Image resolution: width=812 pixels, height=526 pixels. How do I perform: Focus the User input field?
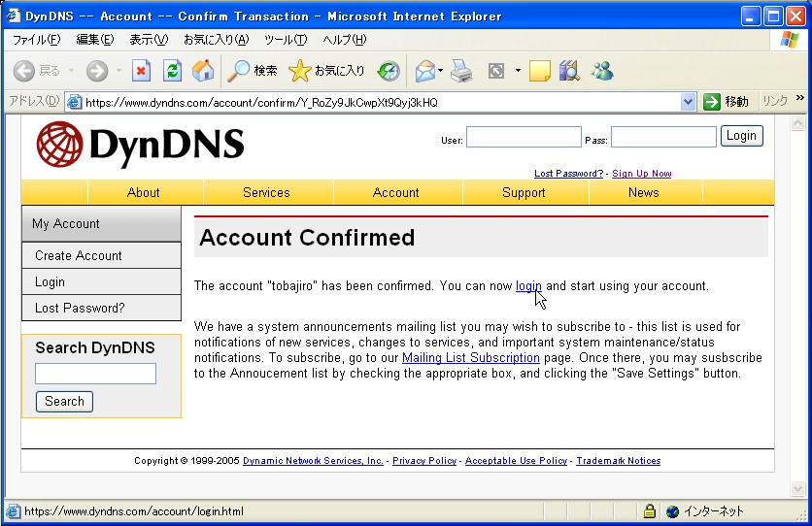pos(524,137)
